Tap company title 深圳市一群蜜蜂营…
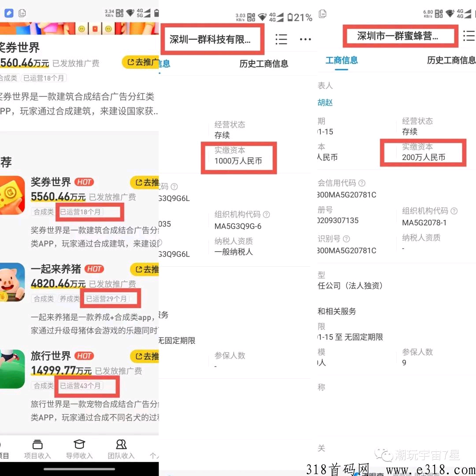Screen dimensions: 476x476 [x=398, y=36]
